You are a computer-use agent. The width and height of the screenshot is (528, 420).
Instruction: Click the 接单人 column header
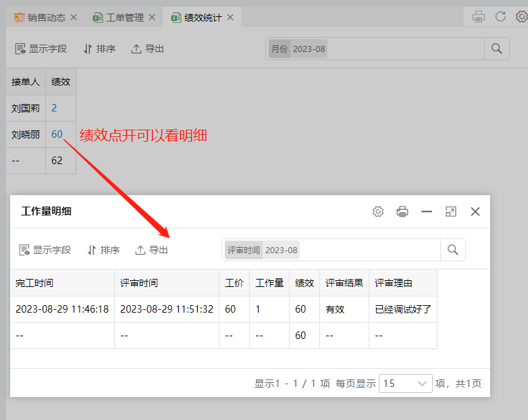point(26,82)
